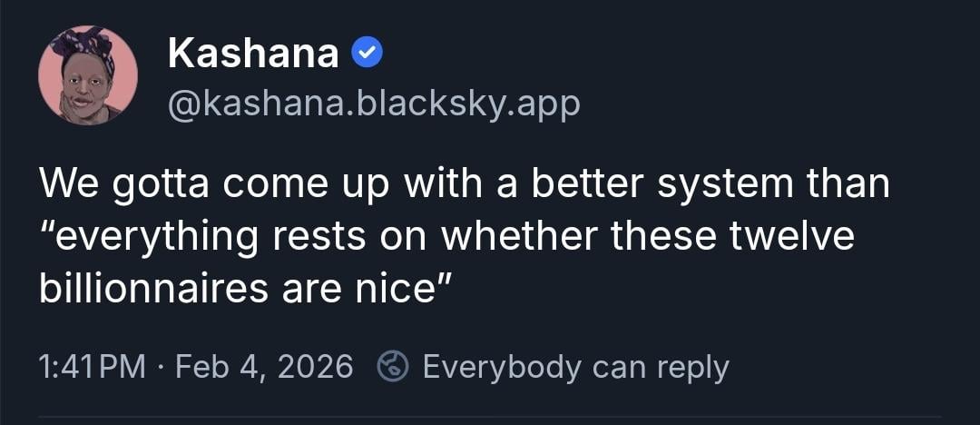Click the globe reply-settings icon
This screenshot has height=425, width=980.
coord(394,367)
